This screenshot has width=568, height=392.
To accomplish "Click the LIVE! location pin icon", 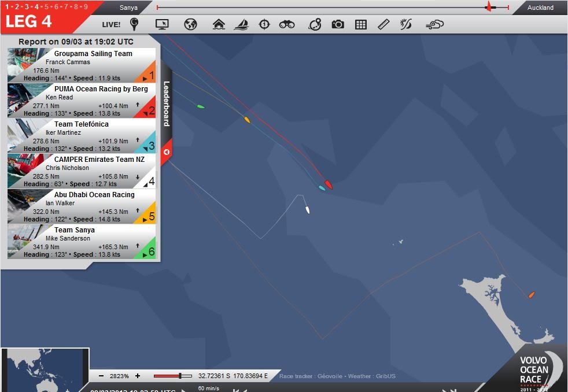I will point(134,24).
